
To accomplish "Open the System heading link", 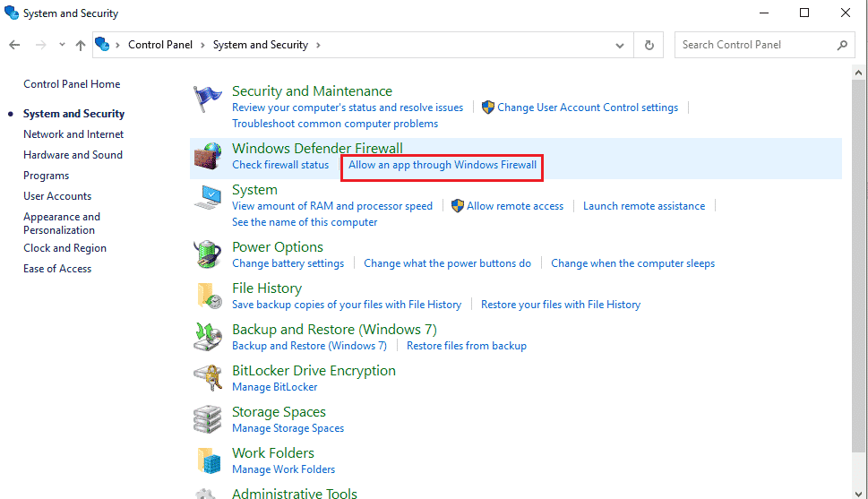I will [254, 189].
